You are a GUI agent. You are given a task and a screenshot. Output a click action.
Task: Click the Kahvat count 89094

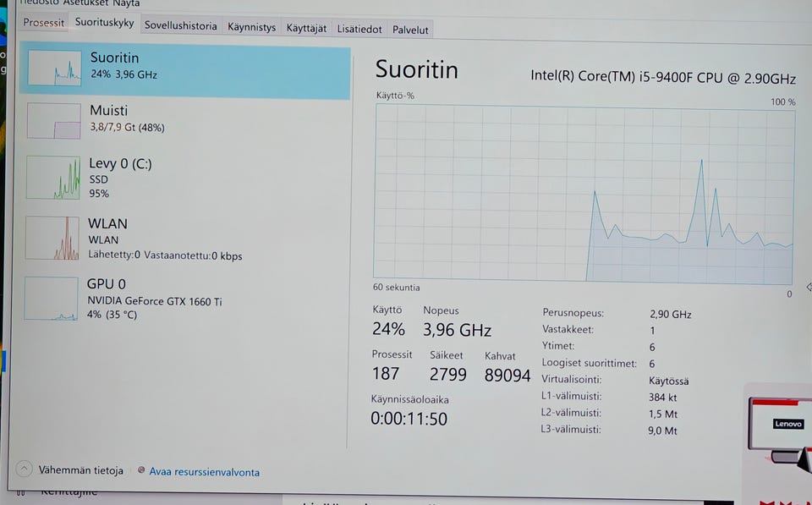pyautogui.click(x=507, y=375)
